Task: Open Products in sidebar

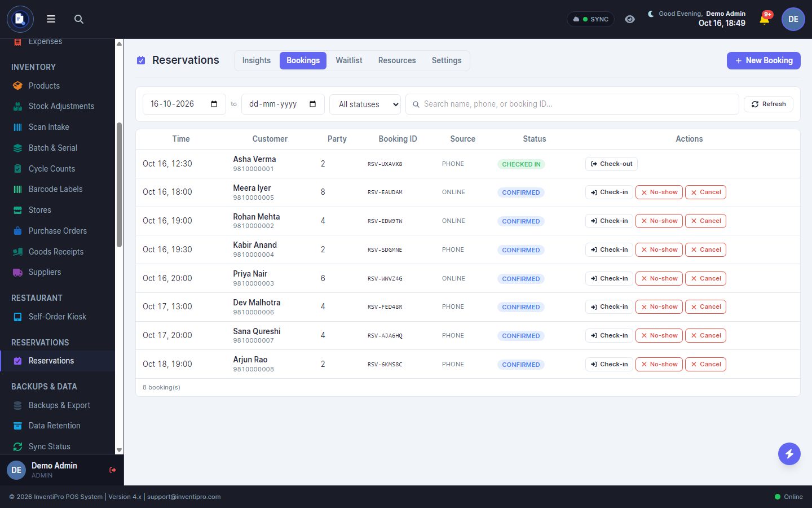Action: tap(58, 86)
